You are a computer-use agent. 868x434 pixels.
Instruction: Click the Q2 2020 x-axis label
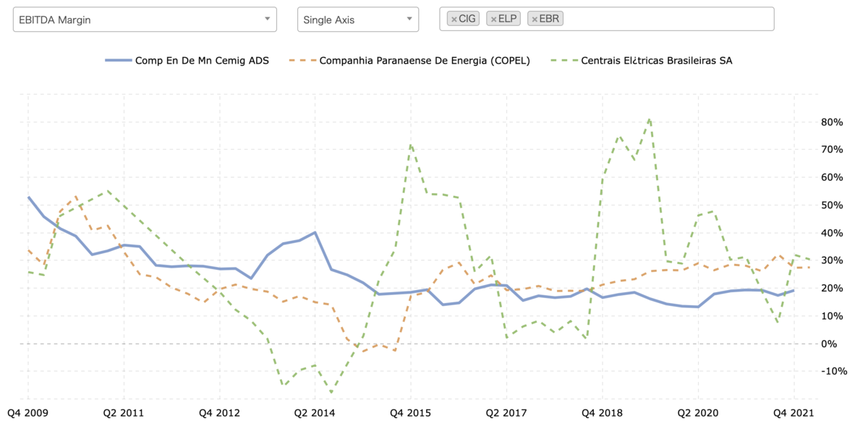pyautogui.click(x=698, y=413)
